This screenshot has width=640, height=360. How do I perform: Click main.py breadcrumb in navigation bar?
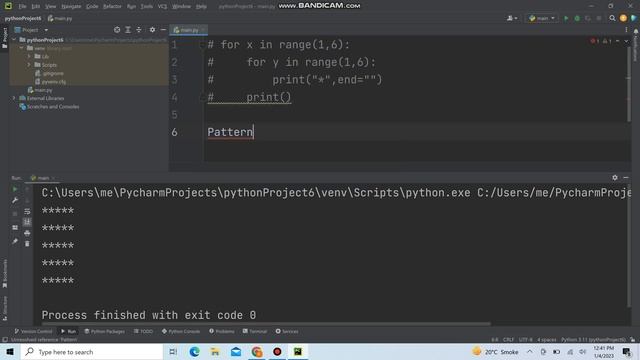pyautogui.click(x=60, y=18)
